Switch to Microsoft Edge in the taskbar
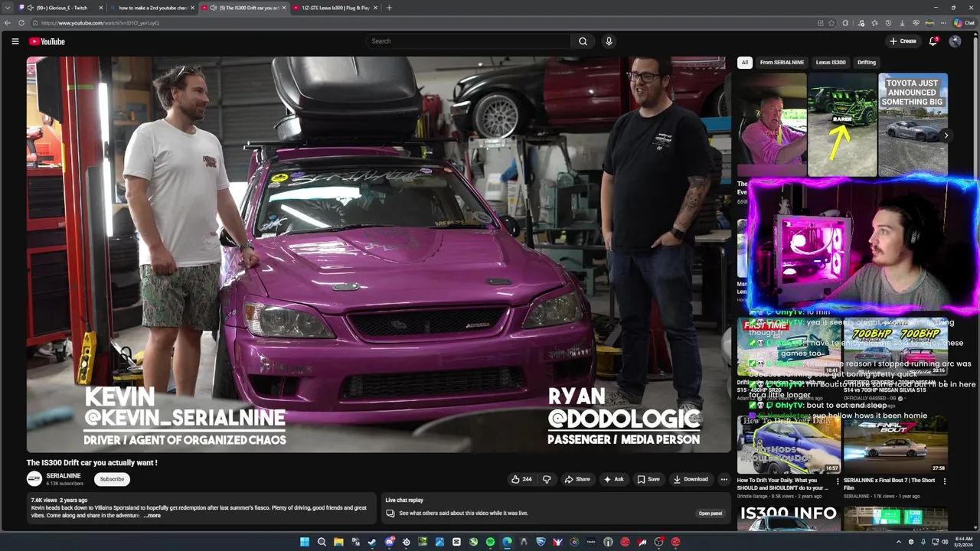This screenshot has width=980, height=551. [x=507, y=542]
